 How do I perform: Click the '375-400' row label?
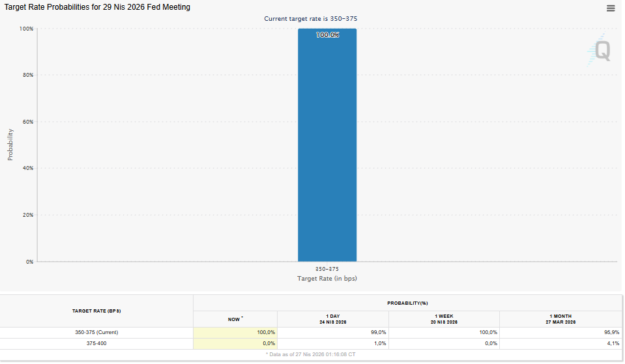(96, 343)
